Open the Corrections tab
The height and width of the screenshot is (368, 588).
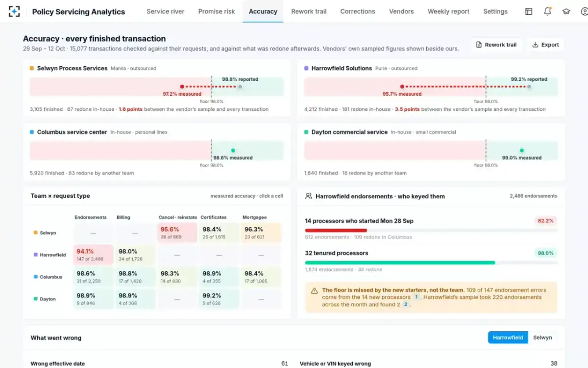[x=358, y=11]
